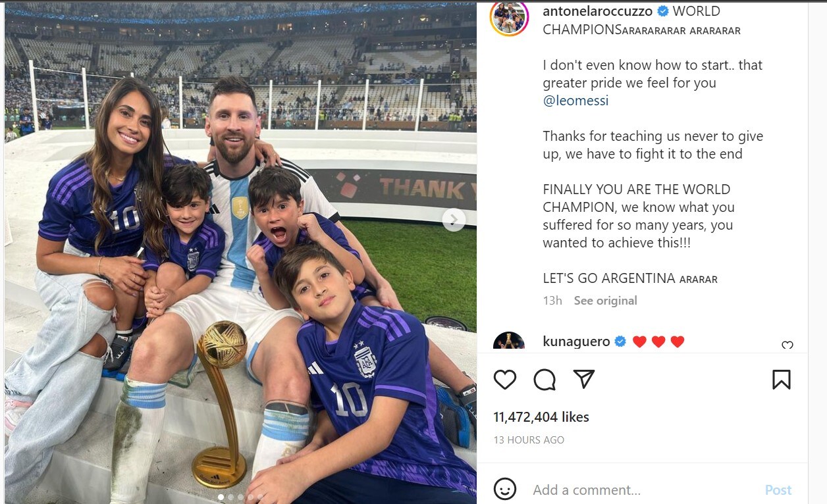
Task: Go to the next photo with the arrow
Action: click(454, 220)
